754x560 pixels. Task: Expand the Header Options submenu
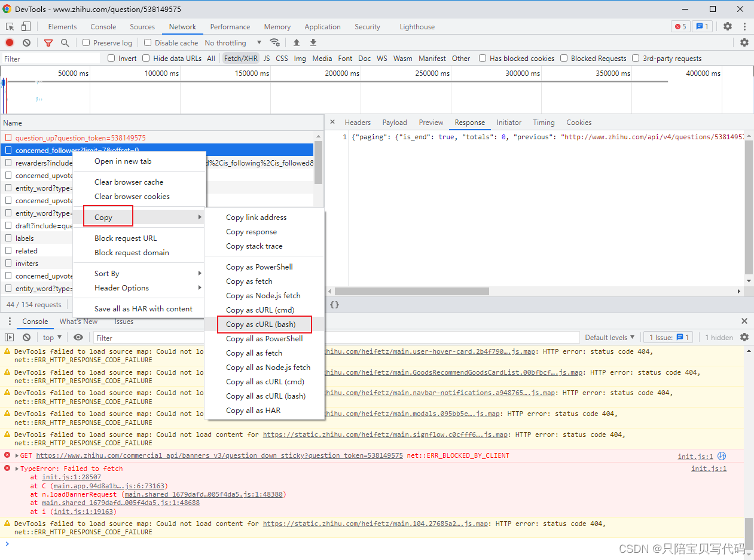tap(139, 287)
